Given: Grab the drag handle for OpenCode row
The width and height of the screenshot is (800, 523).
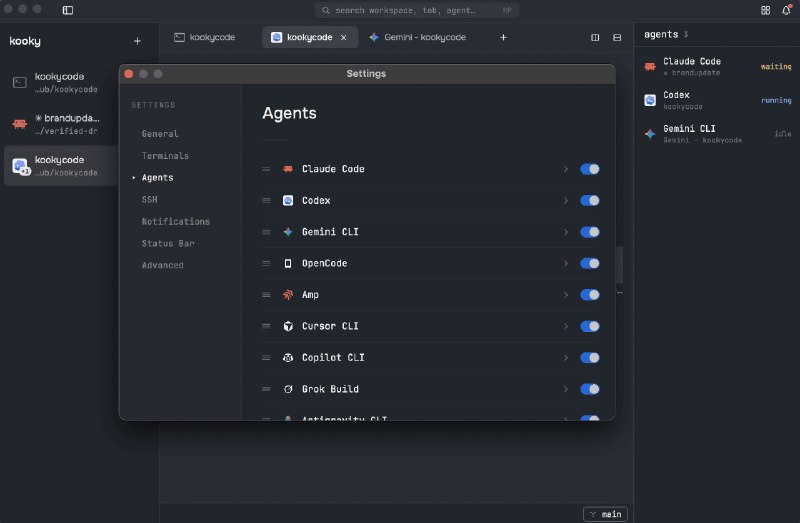Looking at the screenshot, I should [266, 263].
